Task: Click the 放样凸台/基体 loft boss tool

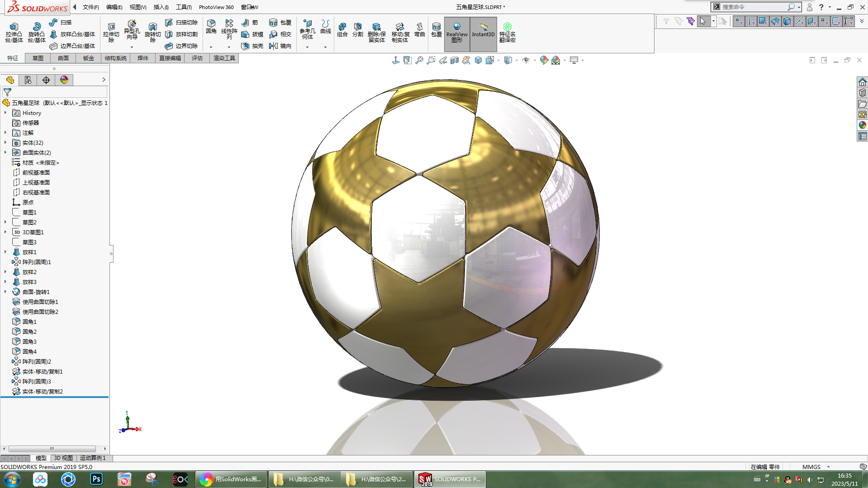Action: (x=72, y=34)
